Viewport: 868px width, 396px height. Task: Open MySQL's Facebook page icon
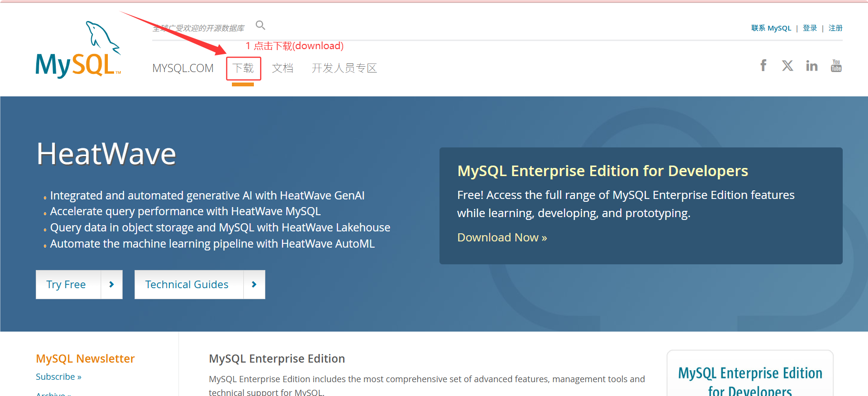click(763, 65)
